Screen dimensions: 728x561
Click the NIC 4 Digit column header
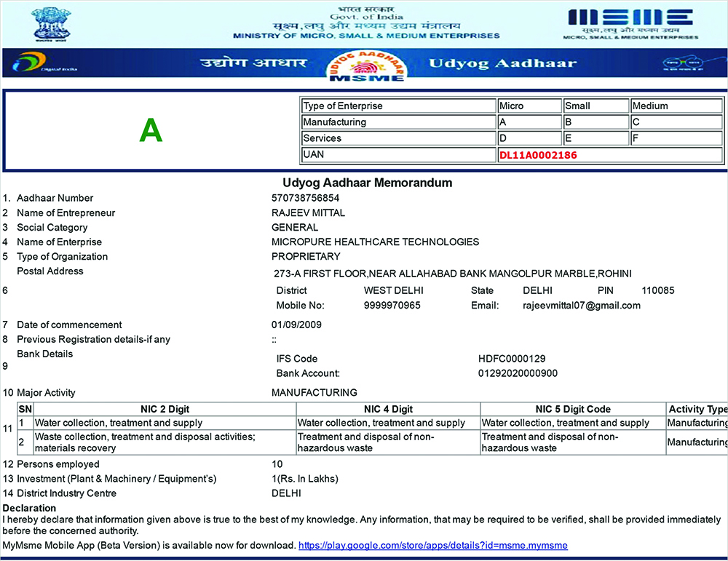388,409
